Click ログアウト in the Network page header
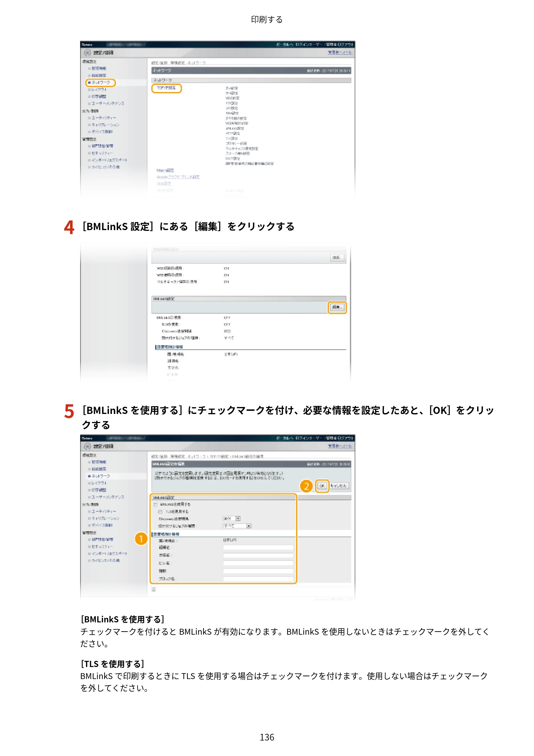The width and height of the screenshot is (534, 756). 345,44
